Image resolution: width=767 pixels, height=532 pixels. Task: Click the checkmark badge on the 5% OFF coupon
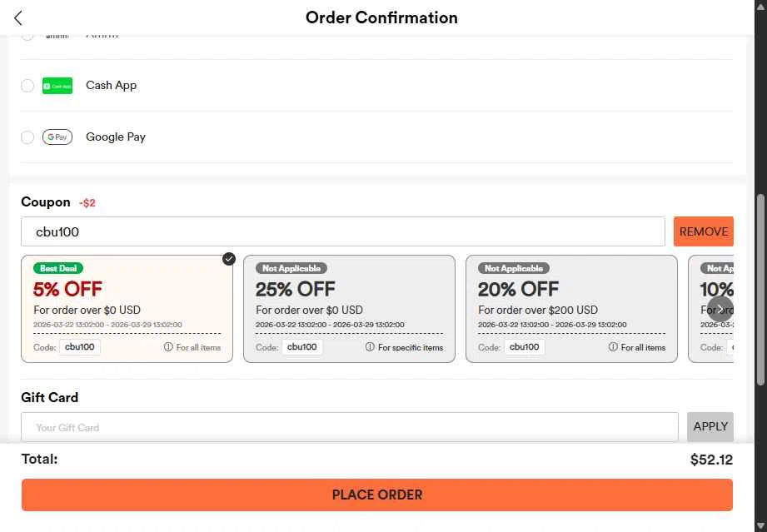229,259
